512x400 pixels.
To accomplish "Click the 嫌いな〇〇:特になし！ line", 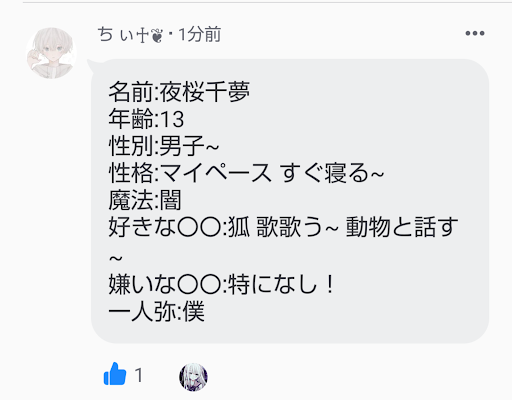I will click(221, 284).
